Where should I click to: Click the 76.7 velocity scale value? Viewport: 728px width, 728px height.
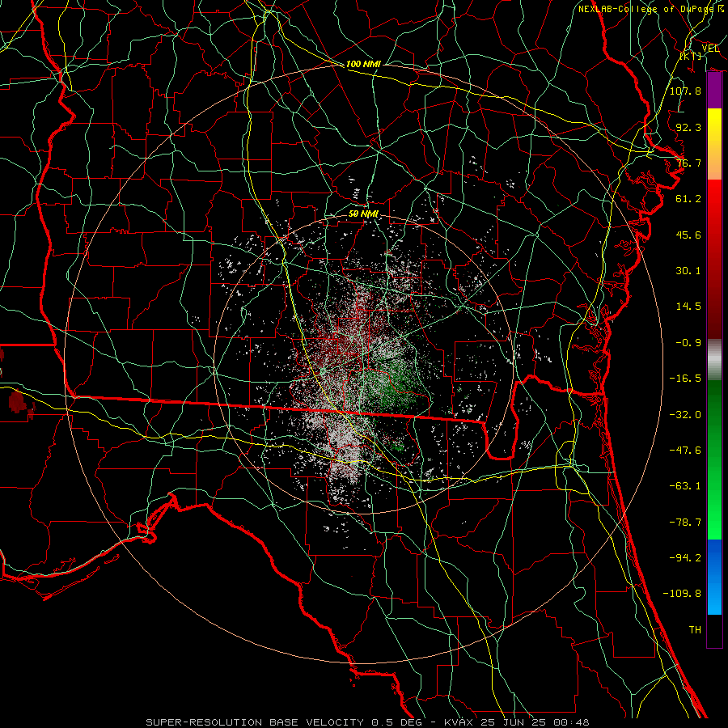688,163
